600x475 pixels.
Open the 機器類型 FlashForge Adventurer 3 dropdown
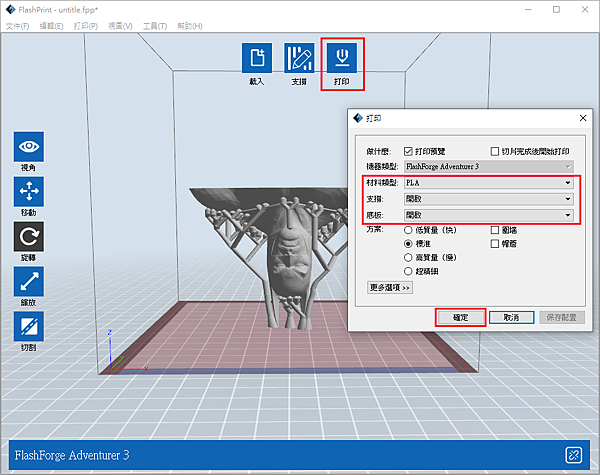(x=489, y=166)
